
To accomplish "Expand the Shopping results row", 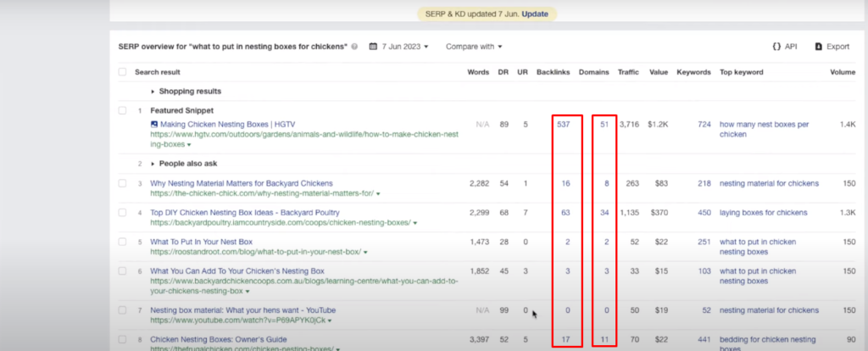I will pyautogui.click(x=186, y=92).
